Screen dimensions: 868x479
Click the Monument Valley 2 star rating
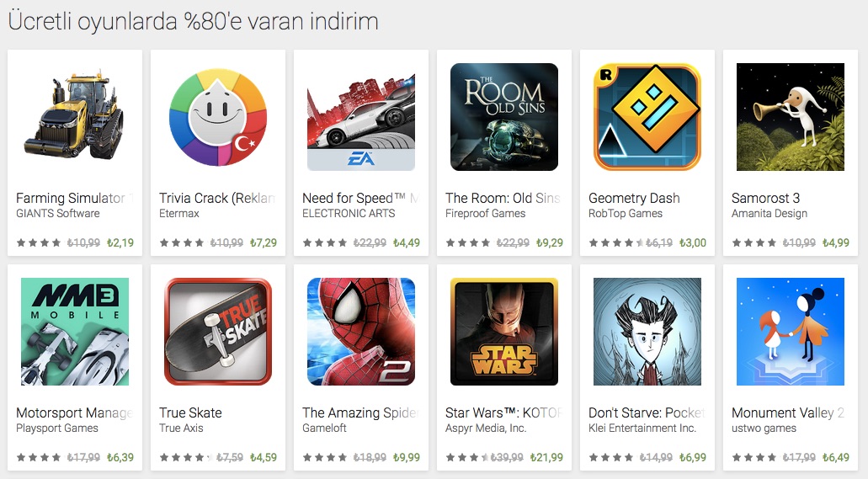tap(755, 457)
